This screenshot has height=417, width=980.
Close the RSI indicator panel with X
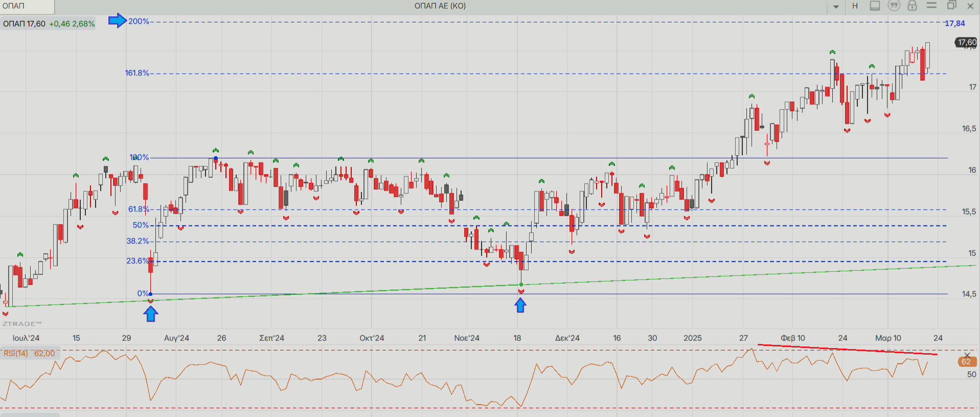coord(967,355)
